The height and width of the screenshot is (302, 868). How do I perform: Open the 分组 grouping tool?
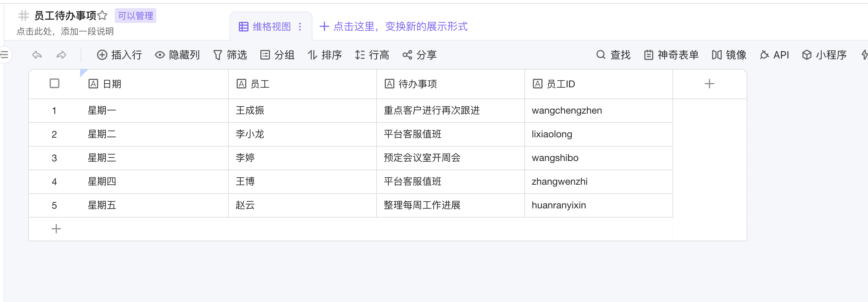pyautogui.click(x=277, y=55)
